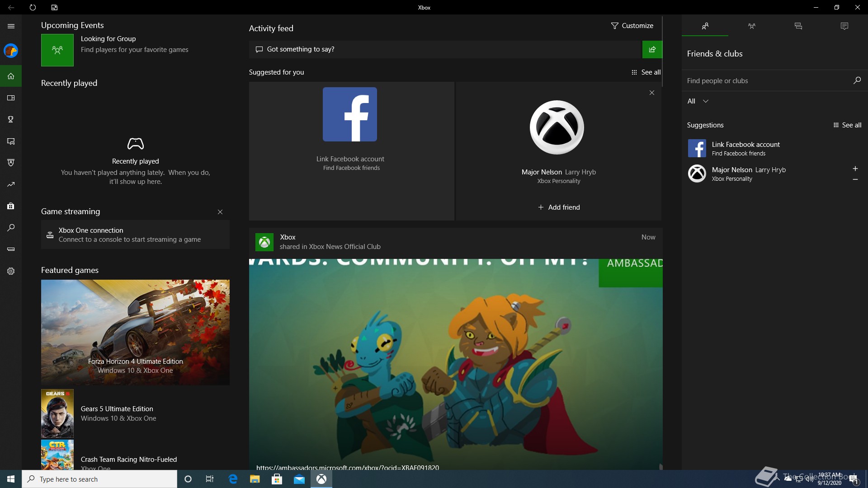Screen dimensions: 868x488
Task: Click Customize activity feed filter
Action: tap(632, 26)
